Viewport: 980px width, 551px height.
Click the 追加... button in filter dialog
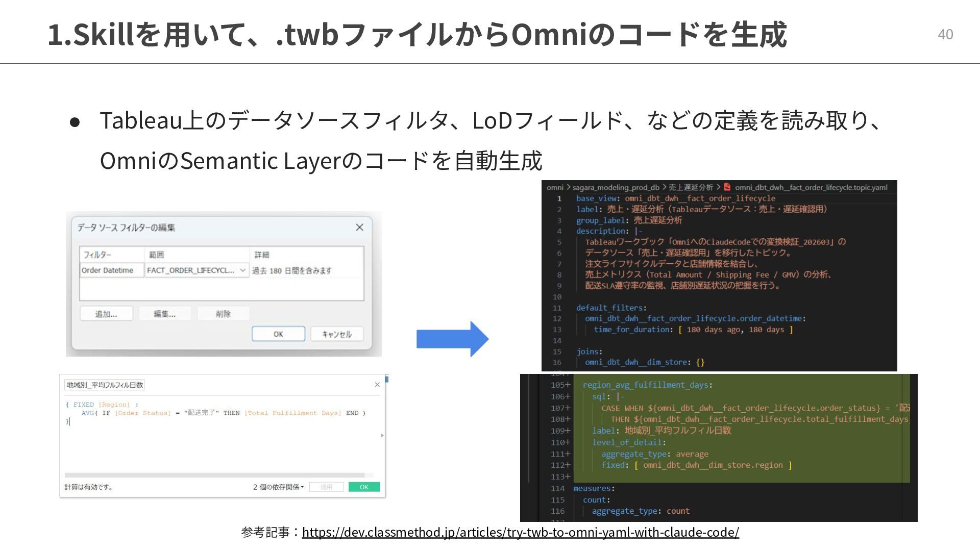[106, 314]
